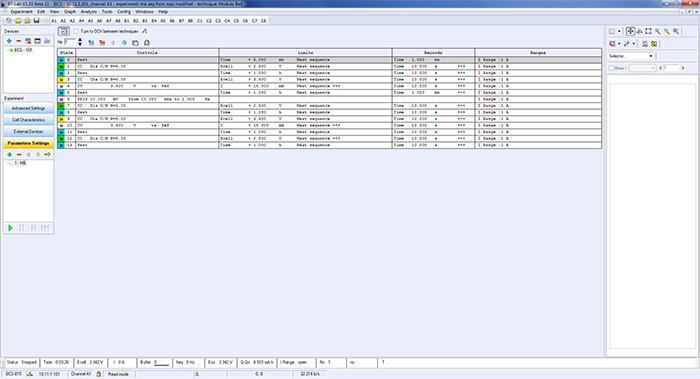The height and width of the screenshot is (379, 700).
Task: Open the Selector dropdown
Action: click(631, 56)
